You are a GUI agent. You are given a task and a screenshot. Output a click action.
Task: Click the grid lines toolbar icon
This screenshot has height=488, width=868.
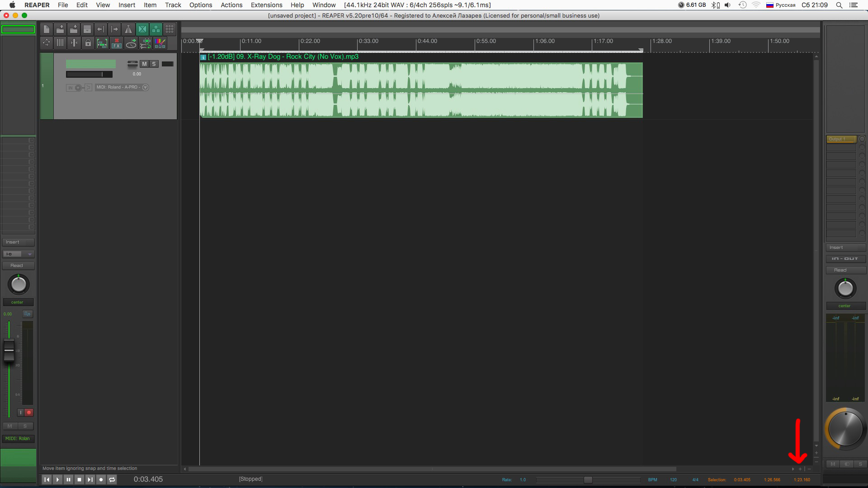(60, 43)
